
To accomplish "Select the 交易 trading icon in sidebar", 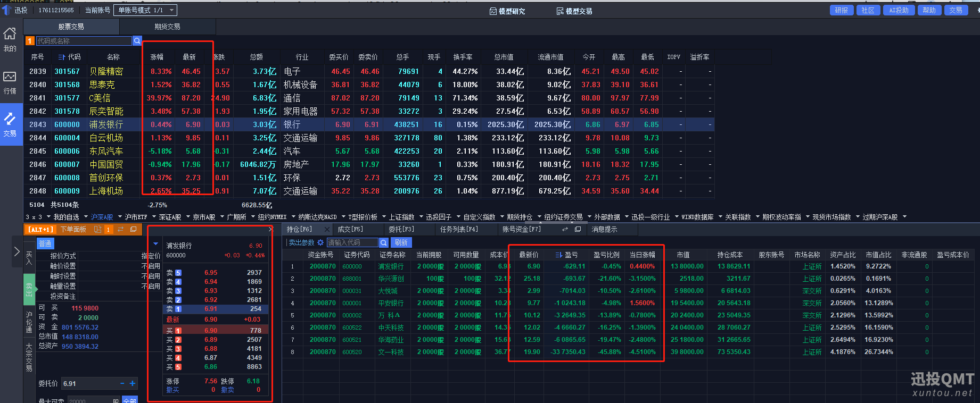I will coord(10,119).
